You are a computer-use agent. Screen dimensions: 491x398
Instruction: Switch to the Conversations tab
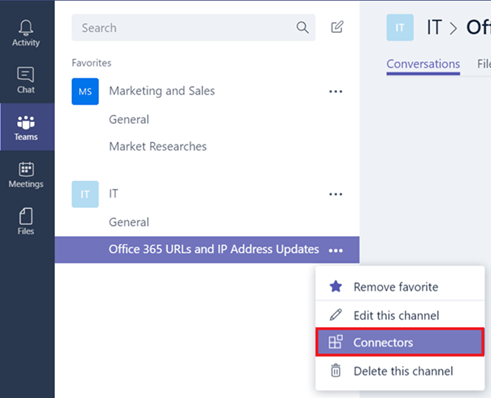[x=423, y=64]
